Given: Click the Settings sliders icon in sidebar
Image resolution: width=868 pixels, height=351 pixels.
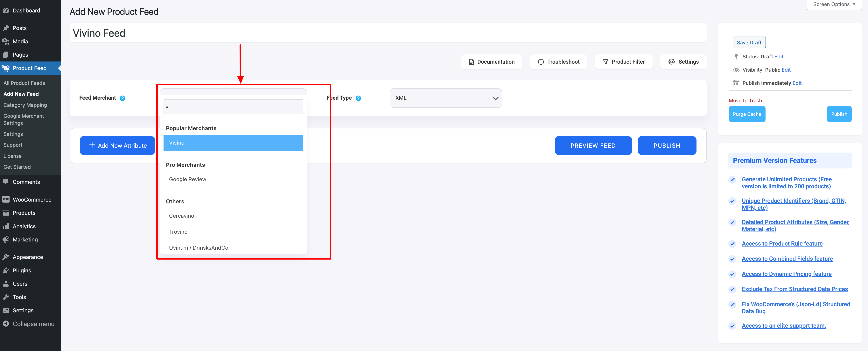Looking at the screenshot, I should point(6,310).
